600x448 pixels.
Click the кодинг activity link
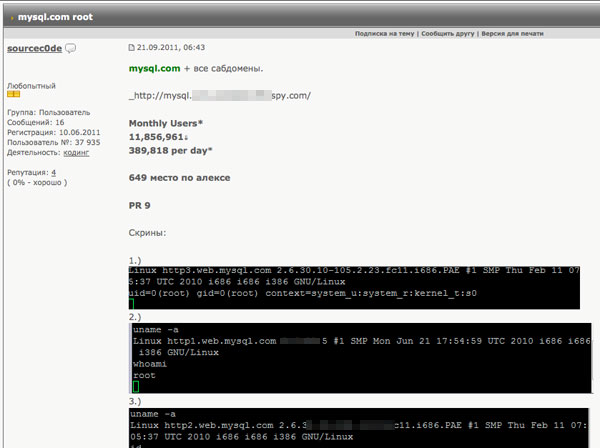pos(76,153)
